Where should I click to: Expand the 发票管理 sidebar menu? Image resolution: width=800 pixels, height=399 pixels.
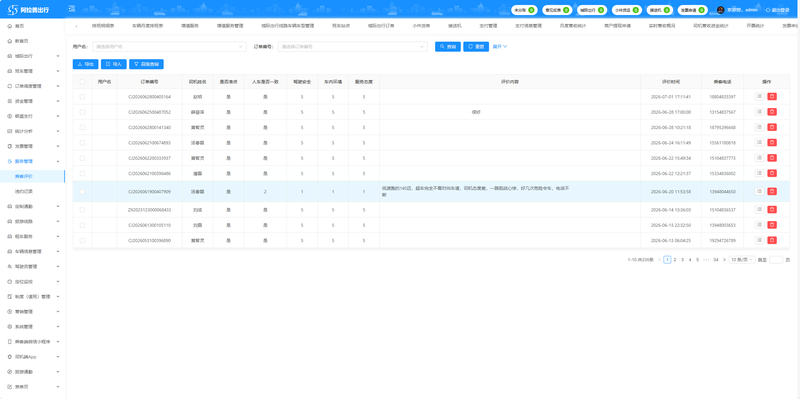pos(33,146)
